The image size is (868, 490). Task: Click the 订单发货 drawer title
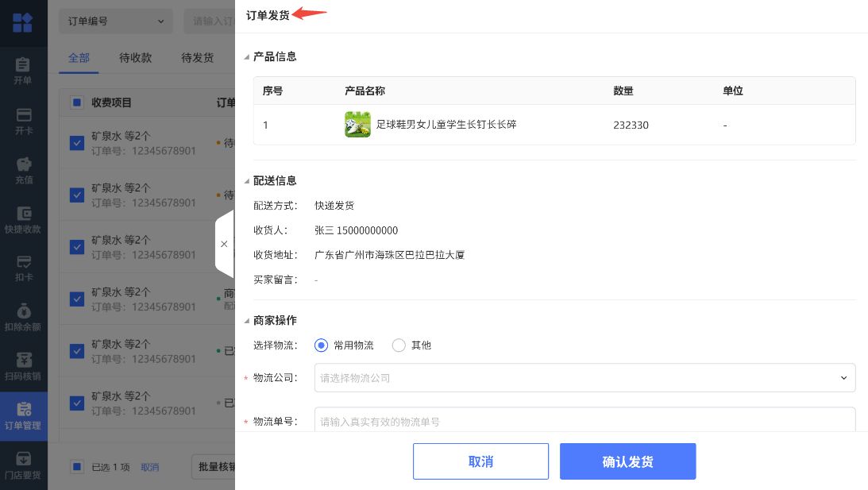tap(268, 16)
